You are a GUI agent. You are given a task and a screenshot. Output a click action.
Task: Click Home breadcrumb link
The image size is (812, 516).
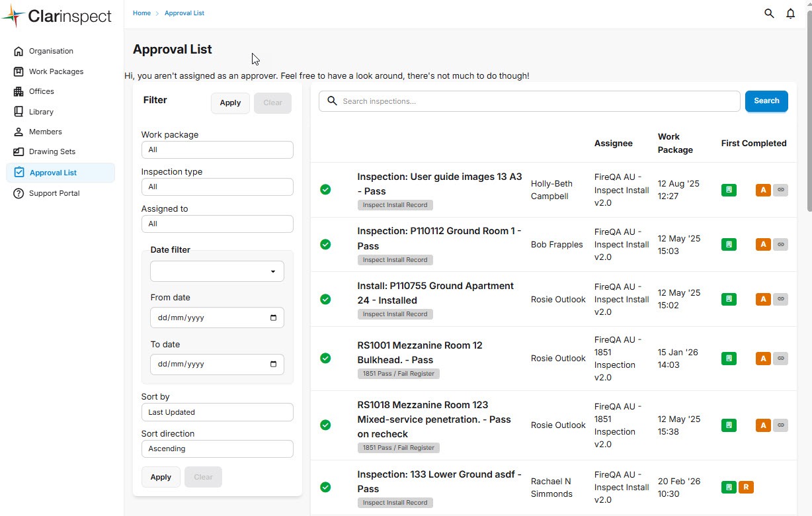(142, 13)
